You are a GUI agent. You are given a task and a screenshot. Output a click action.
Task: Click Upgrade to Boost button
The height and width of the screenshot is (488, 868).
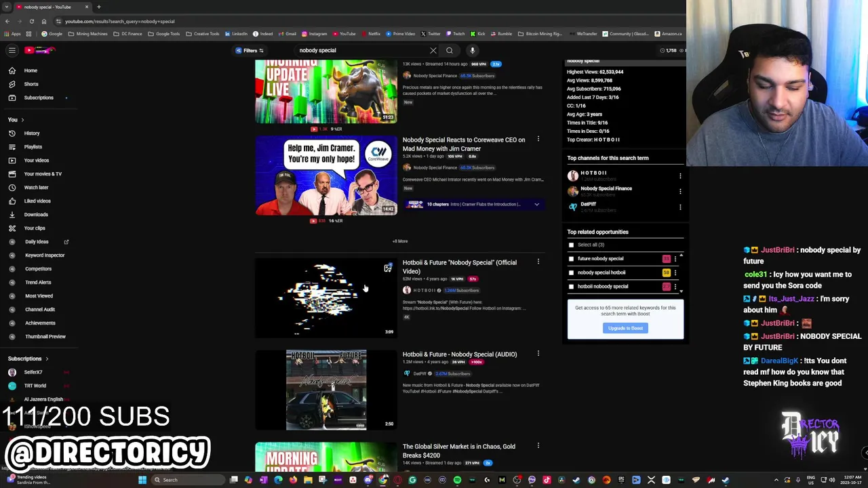pyautogui.click(x=625, y=328)
